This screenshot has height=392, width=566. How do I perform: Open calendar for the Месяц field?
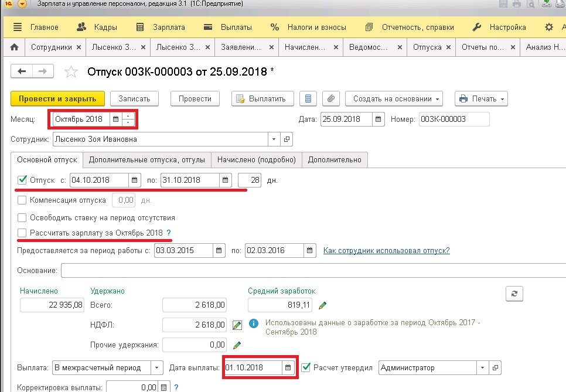click(115, 119)
